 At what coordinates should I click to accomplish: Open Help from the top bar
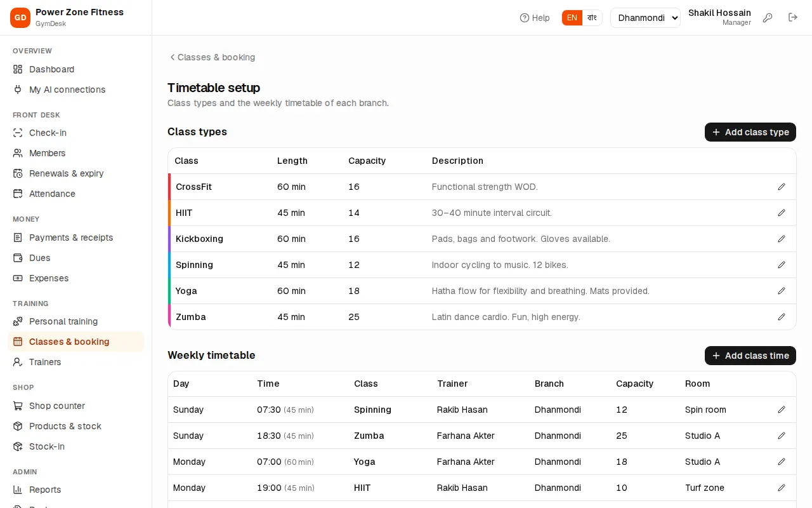pos(535,18)
